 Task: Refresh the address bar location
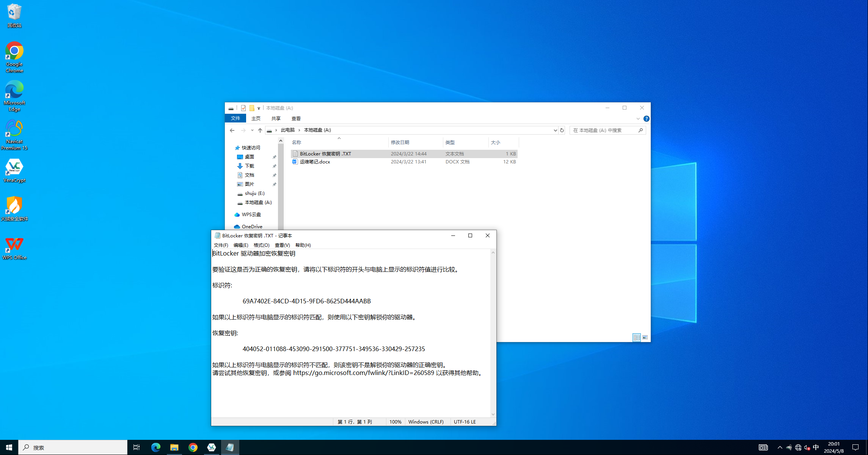click(562, 130)
